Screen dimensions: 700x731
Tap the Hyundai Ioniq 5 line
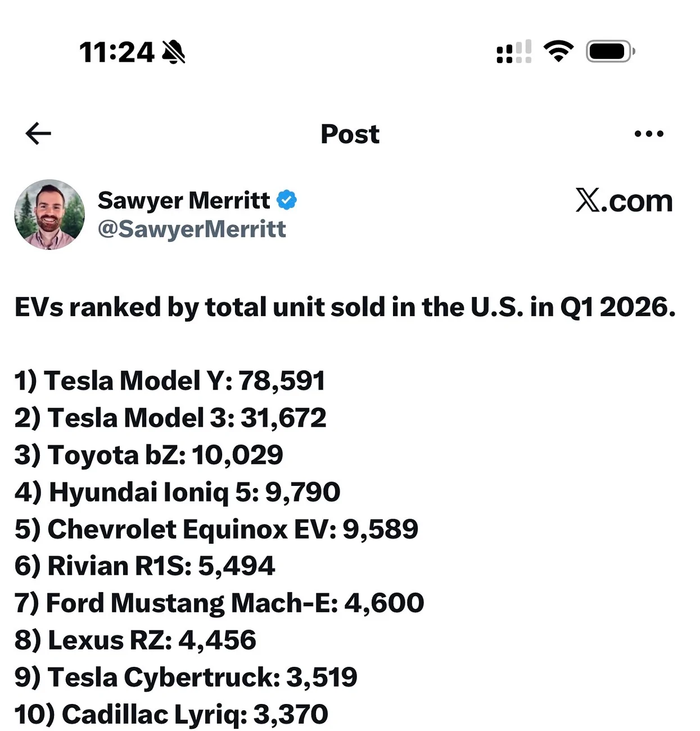[x=178, y=492]
